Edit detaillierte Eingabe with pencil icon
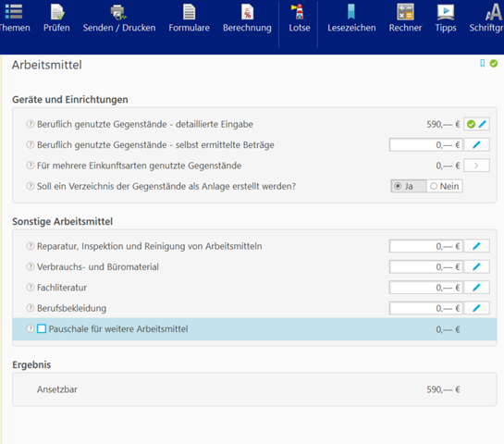This screenshot has width=504, height=444. (482, 124)
